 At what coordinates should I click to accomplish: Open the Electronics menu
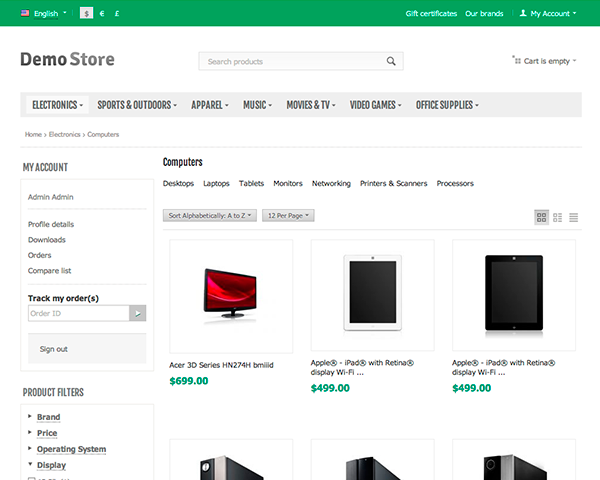57,105
